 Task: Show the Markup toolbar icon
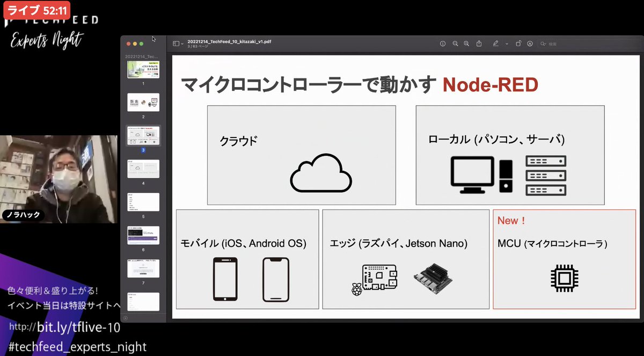click(x=530, y=43)
